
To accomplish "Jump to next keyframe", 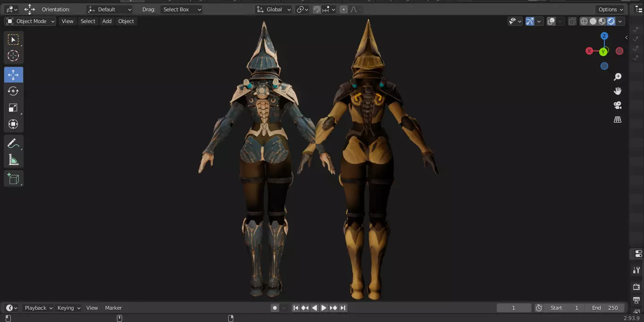I will pyautogui.click(x=333, y=308).
